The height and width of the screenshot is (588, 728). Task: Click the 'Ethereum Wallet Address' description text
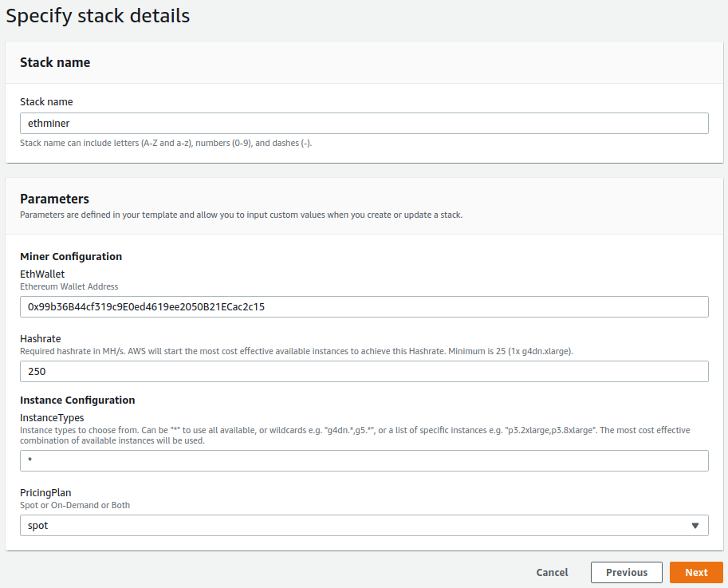(x=69, y=286)
